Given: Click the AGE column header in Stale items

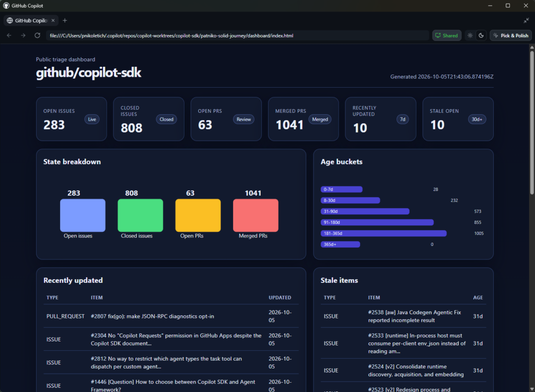Looking at the screenshot, I should (x=478, y=298).
